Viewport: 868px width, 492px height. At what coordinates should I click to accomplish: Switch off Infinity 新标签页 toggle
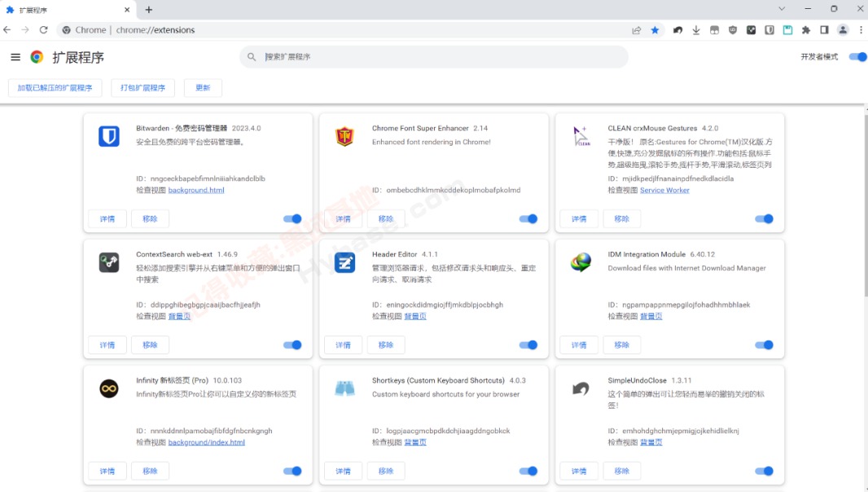click(x=292, y=471)
